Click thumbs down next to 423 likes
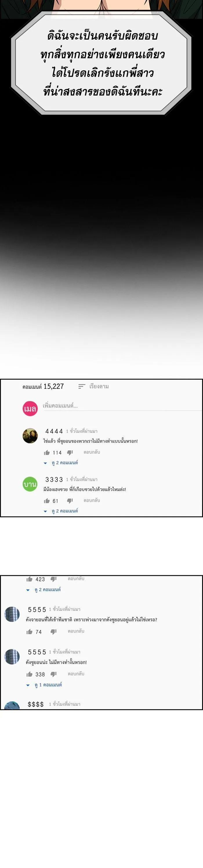The width and height of the screenshot is (203, 868). point(53,579)
